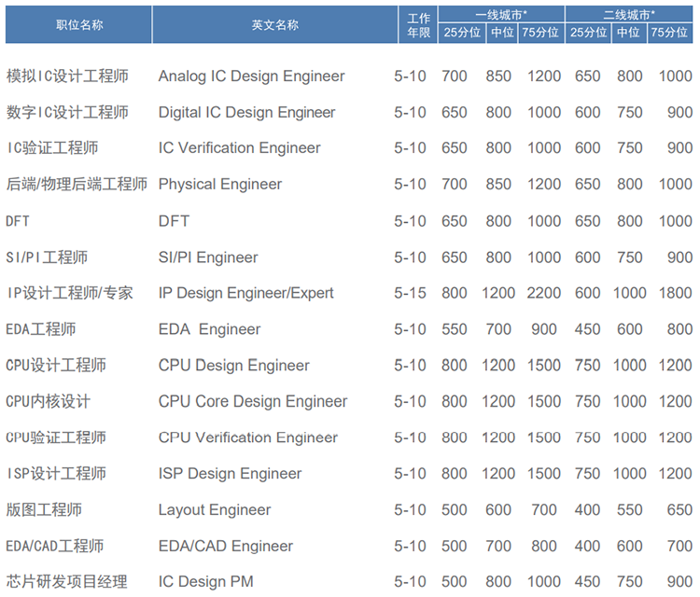Click the EDA/CAD Engineer English name
The height and width of the screenshot is (597, 700).
[225, 547]
